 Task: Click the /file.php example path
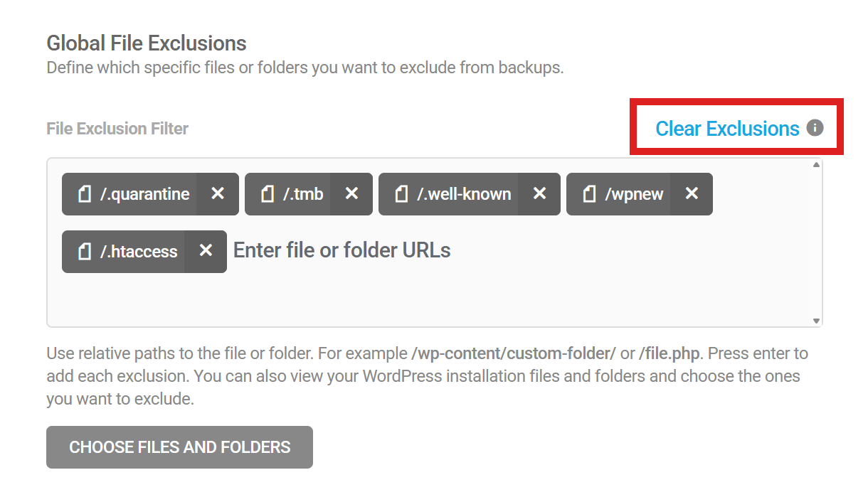click(669, 353)
